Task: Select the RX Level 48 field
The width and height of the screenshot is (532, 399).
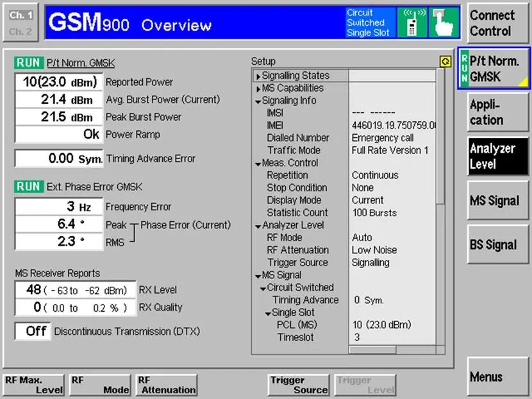Action: point(76,290)
